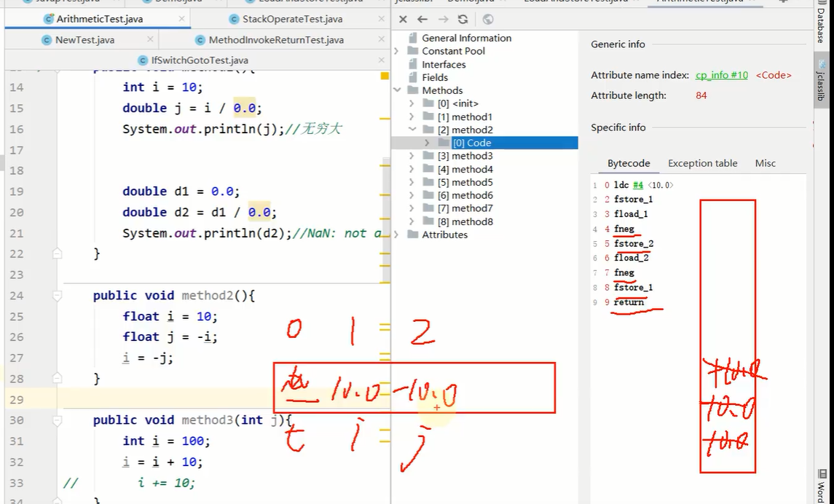Click the "double j = i / 0.0;" code line
This screenshot has width=834, height=504.
click(x=192, y=108)
